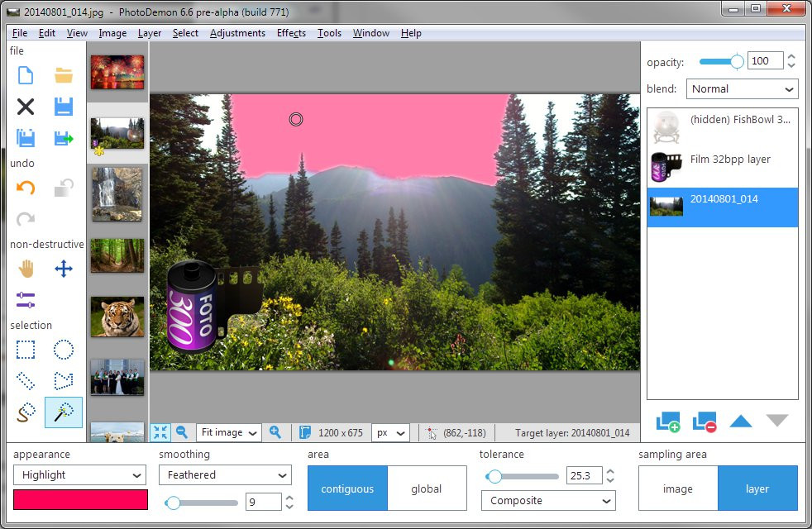Open the px units dropdown
The image size is (812, 529).
point(390,432)
